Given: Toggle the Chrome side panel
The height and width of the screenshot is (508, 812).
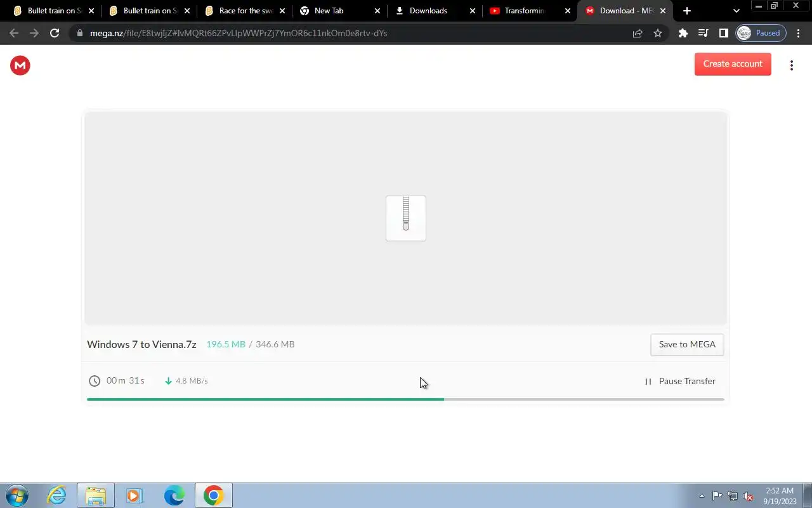Looking at the screenshot, I should click(724, 33).
